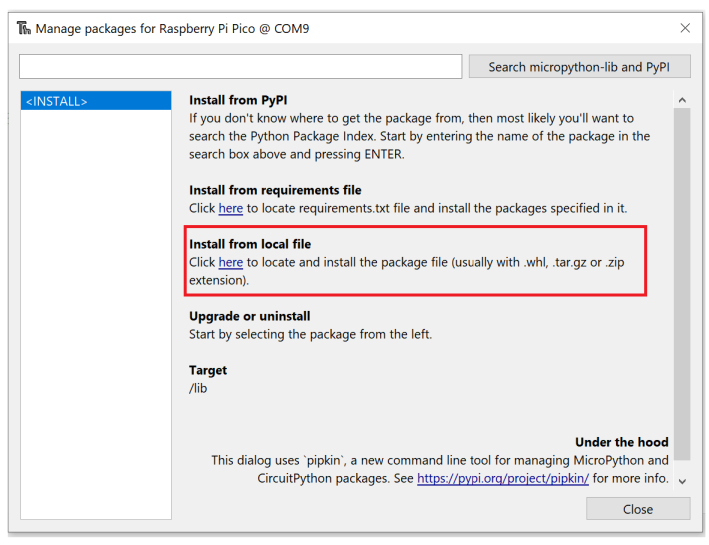Click the scrollbar down arrow

[682, 481]
